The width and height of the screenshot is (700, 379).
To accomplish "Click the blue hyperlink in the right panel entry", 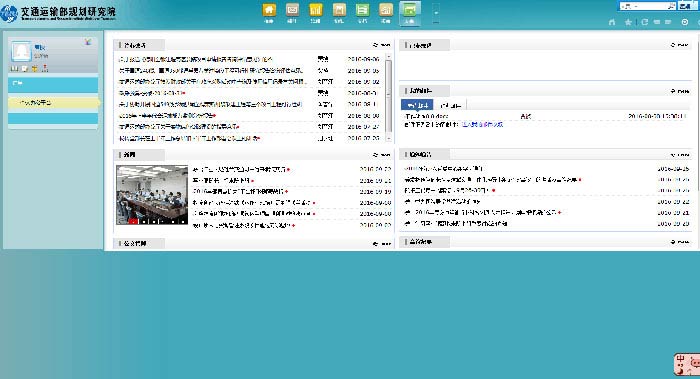I will 482,125.
